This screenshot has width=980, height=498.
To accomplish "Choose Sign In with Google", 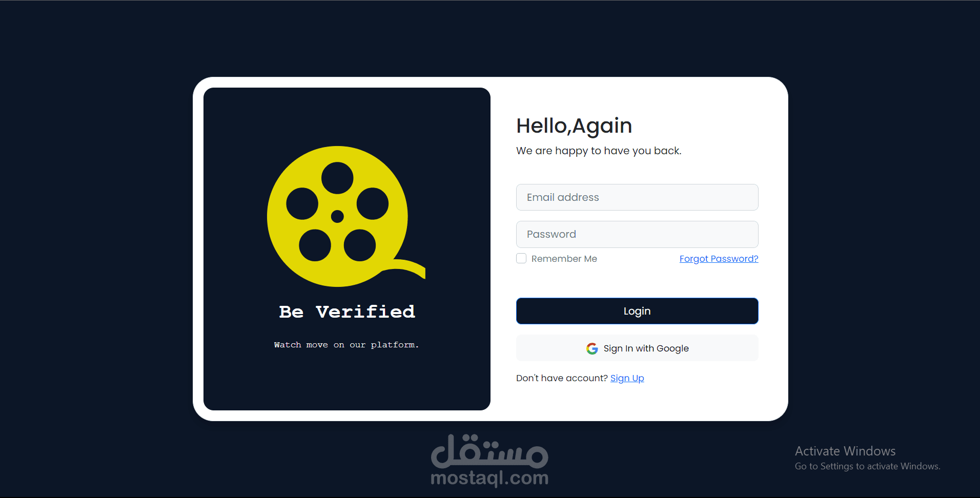I will pos(637,348).
